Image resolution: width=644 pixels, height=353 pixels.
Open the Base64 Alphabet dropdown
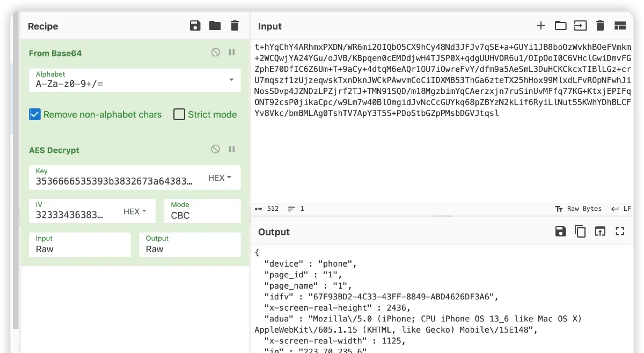click(135, 79)
